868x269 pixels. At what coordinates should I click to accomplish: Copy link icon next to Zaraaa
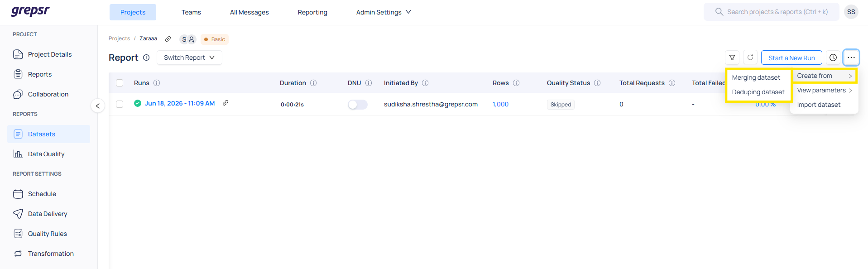click(168, 39)
